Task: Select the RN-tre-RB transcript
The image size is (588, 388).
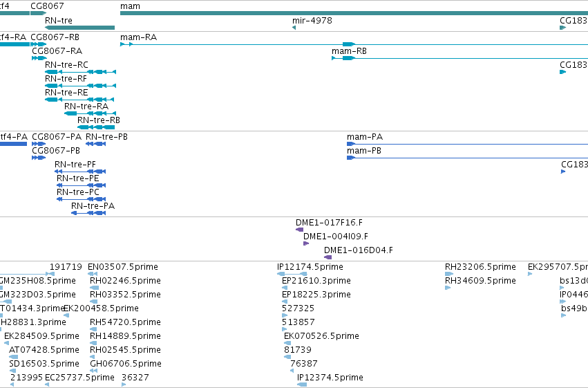Action: point(96,127)
